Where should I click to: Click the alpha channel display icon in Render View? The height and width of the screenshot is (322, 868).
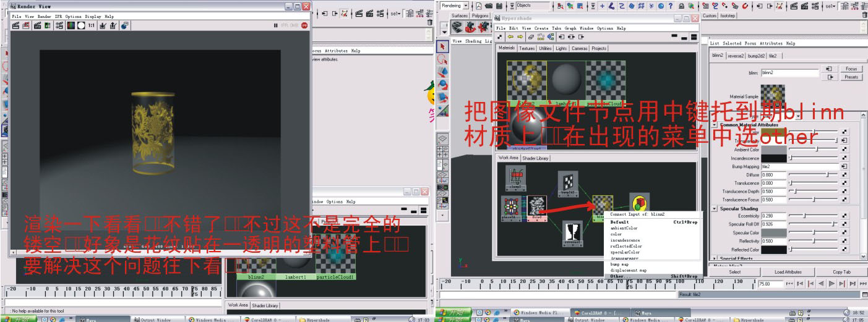[81, 26]
